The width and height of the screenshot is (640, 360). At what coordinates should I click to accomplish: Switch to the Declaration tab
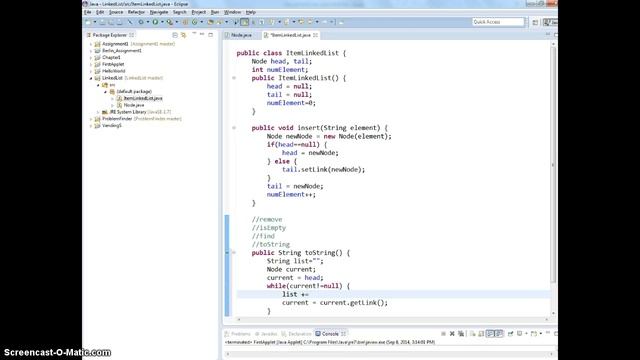(x=296, y=334)
